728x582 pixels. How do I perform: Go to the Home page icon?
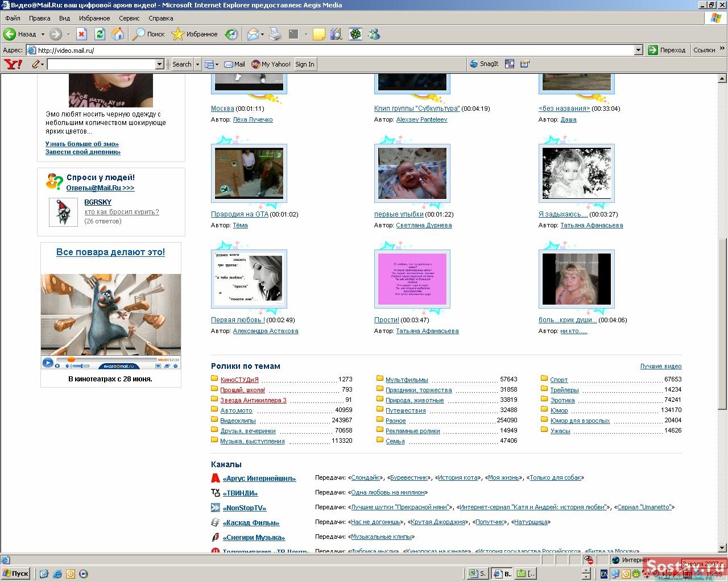(118, 34)
